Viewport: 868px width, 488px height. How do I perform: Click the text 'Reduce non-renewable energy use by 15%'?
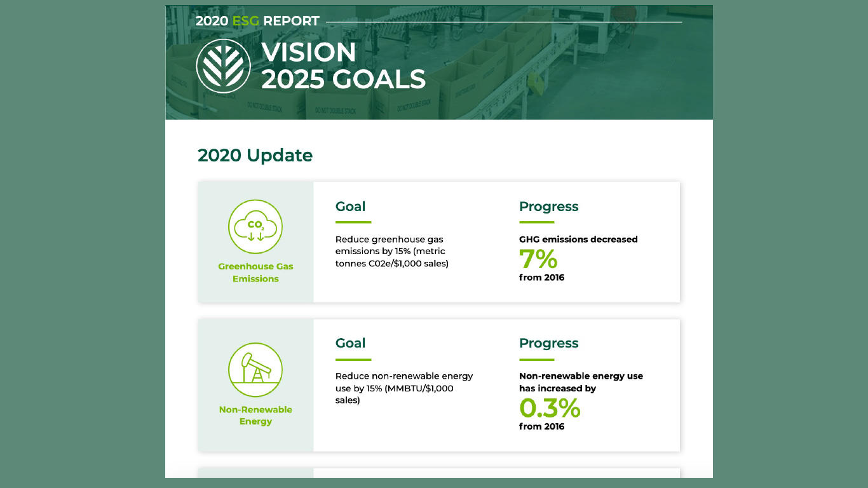tap(404, 382)
